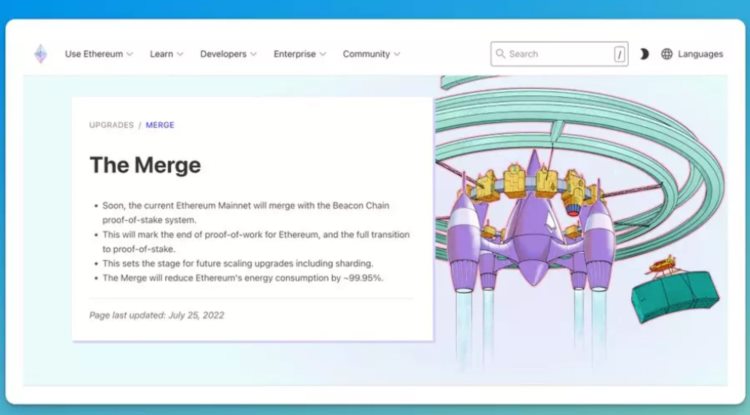
Task: Select the MERGE breadcrumb link
Action: click(x=160, y=125)
